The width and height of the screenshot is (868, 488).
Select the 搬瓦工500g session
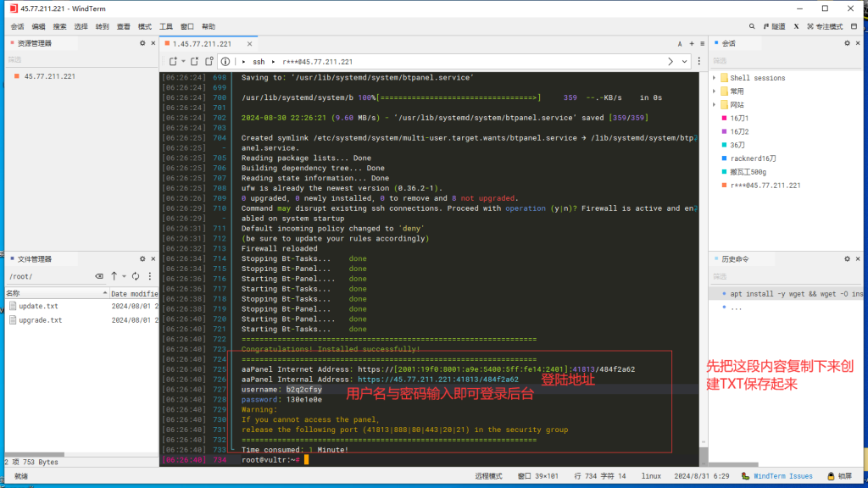tap(748, 172)
